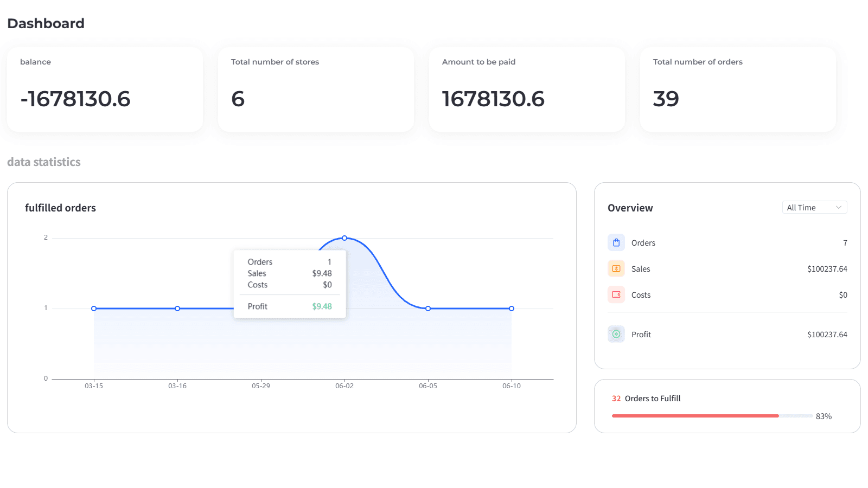Viewport: 868px width, 488px height.
Task: Select the 06-10 data point on chart
Action: 512,309
